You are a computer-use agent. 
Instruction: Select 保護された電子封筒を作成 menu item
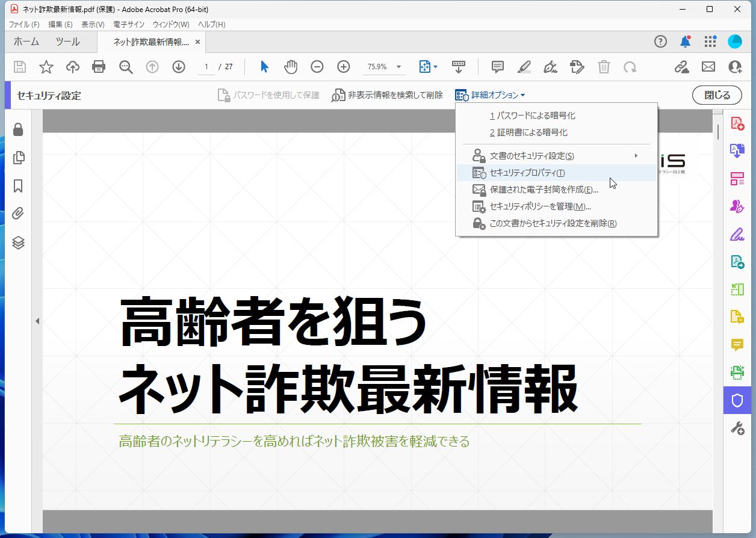tap(556, 190)
